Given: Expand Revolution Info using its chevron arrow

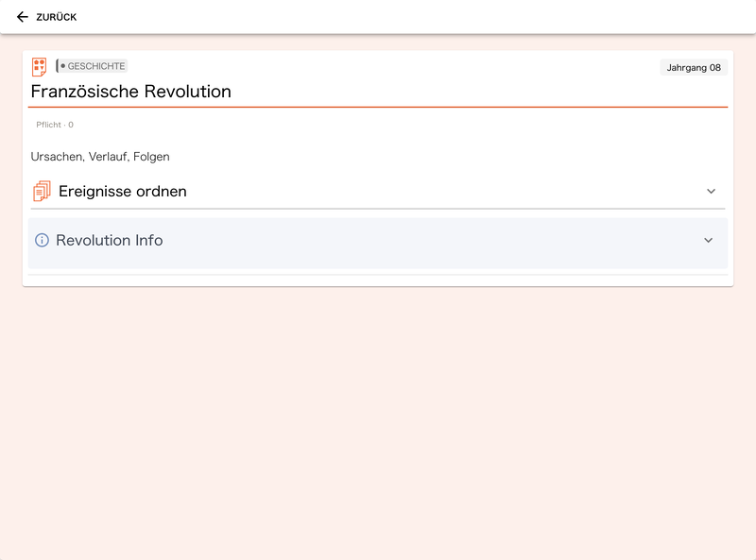Looking at the screenshot, I should click(x=708, y=240).
